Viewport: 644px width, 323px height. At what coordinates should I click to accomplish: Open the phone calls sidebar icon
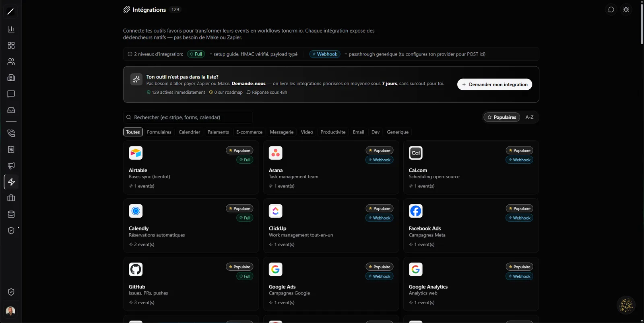(x=11, y=133)
